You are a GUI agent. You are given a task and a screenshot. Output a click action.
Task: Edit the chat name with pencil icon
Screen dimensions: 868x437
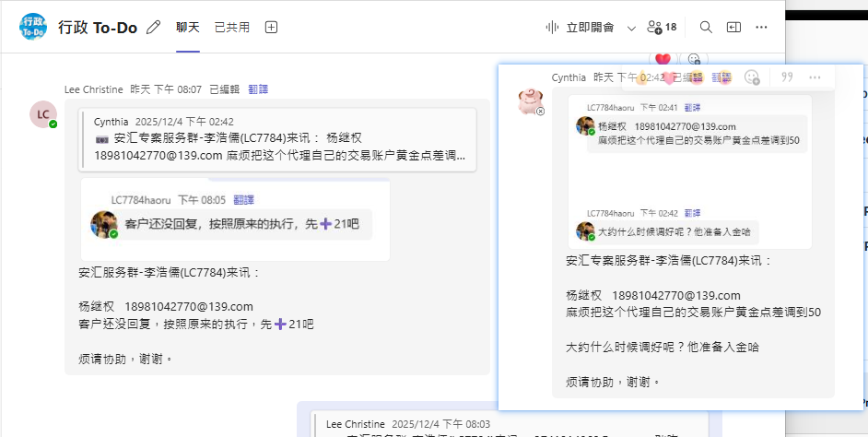pyautogui.click(x=153, y=27)
